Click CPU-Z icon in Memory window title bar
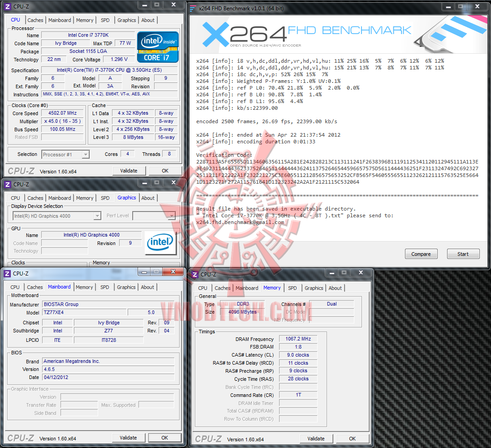Screen dimensions: 491x448 [195, 275]
